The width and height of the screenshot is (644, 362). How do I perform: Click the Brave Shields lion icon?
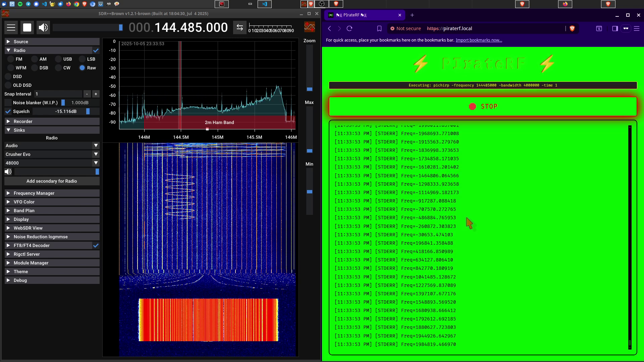[x=572, y=28]
